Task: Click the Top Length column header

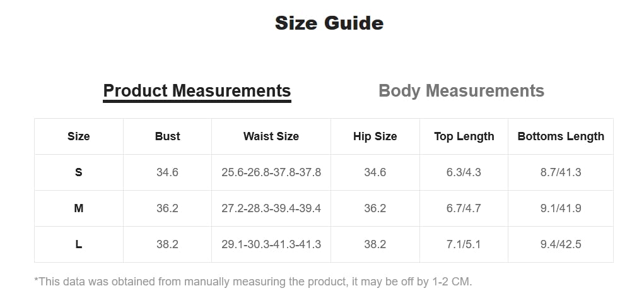Action: pos(464,136)
